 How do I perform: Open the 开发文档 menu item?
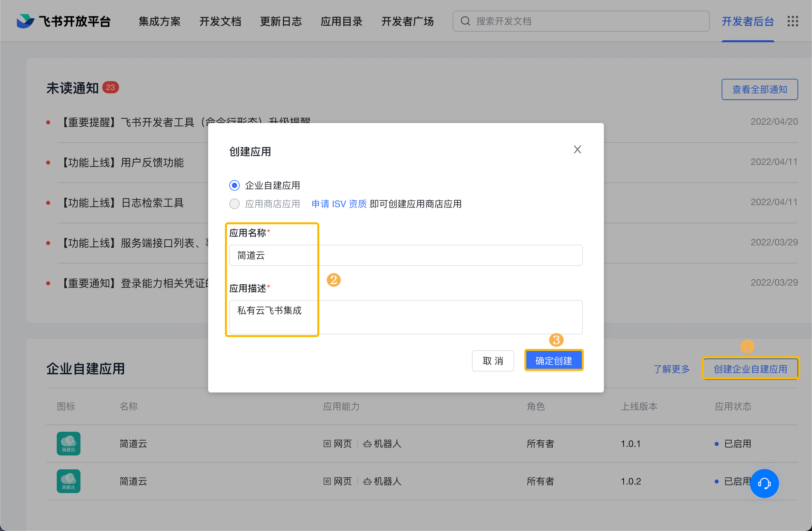220,21
